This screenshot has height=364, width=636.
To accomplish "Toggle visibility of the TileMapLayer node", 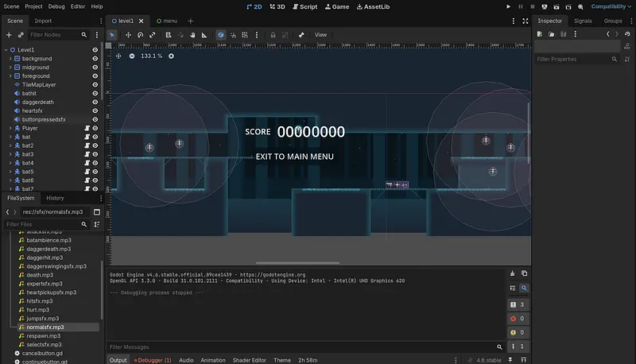I will pos(95,84).
